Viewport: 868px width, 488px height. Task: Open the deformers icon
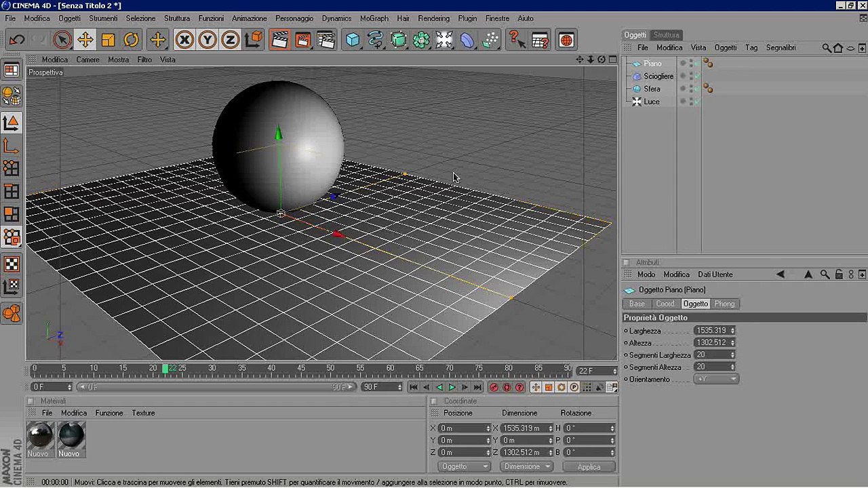pyautogui.click(x=467, y=40)
